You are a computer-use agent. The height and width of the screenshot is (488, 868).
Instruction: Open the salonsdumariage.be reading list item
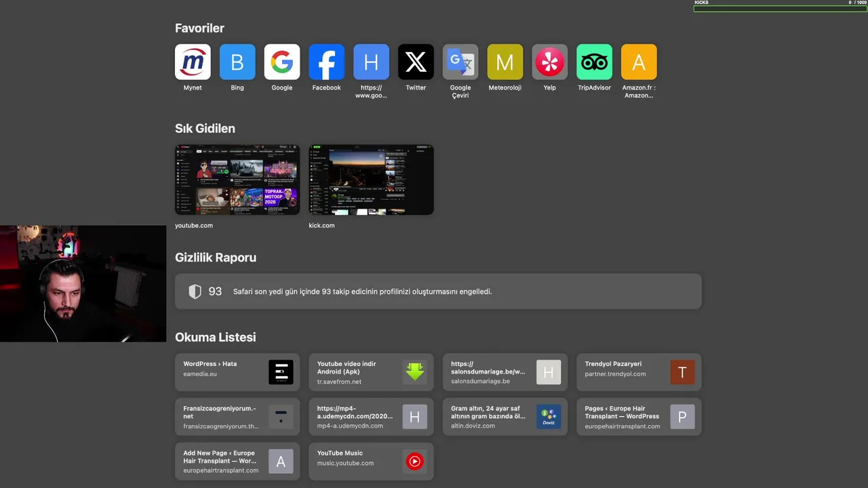click(x=505, y=372)
